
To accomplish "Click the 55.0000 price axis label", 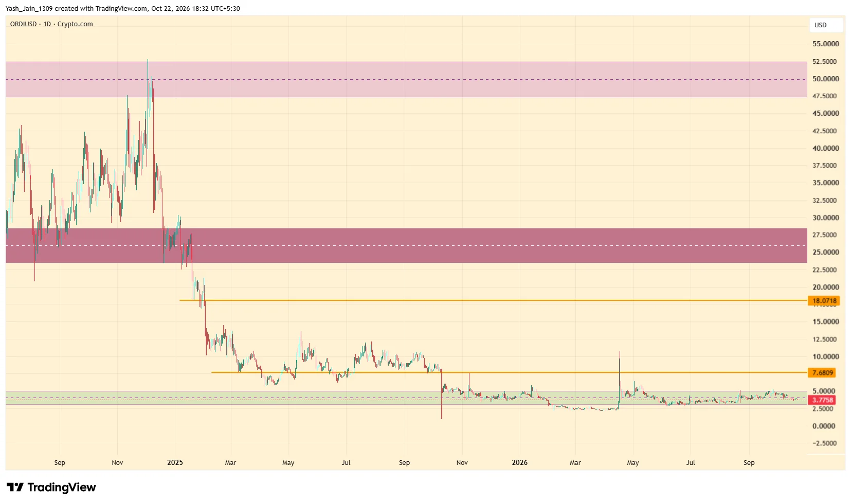I will [x=825, y=44].
